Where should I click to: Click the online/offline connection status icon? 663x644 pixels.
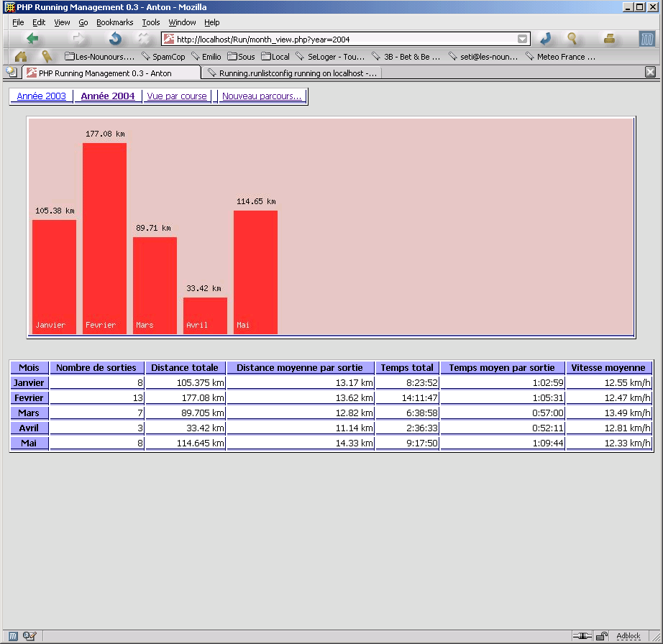tap(582, 635)
